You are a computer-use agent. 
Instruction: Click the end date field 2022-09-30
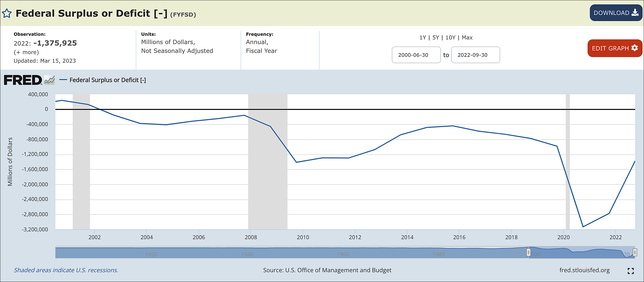click(x=475, y=55)
